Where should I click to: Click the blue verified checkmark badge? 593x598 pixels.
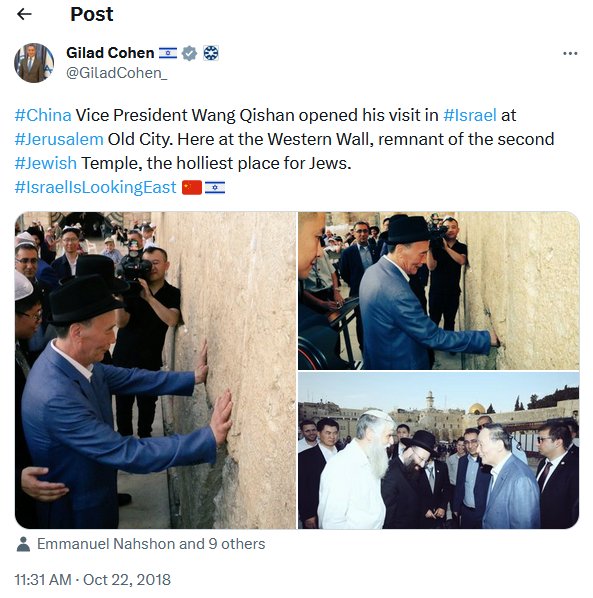click(189, 53)
